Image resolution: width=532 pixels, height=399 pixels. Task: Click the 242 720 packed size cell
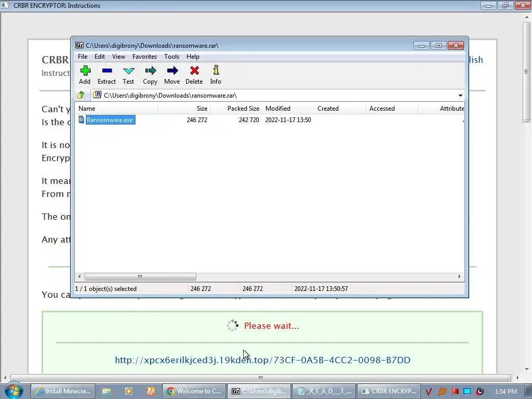tap(249, 120)
